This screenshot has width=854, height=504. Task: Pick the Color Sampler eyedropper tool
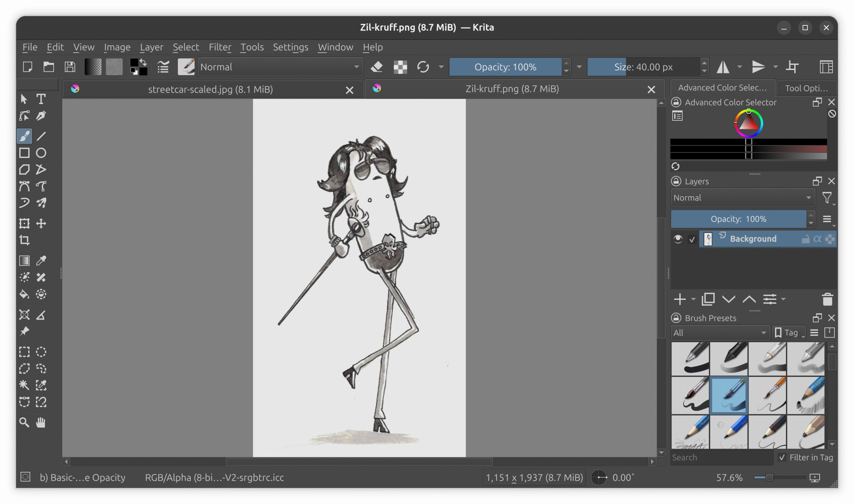[41, 261]
